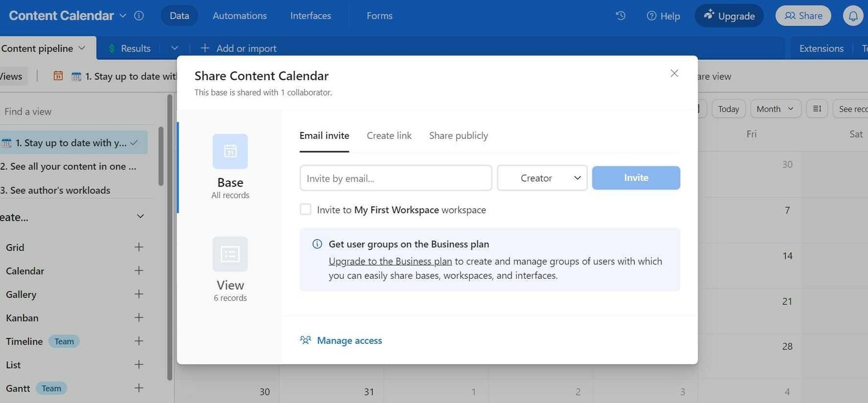Screen dimensions: 868x403
Task: Click the calendar view icon in toolbar
Action: pyautogui.click(x=58, y=76)
